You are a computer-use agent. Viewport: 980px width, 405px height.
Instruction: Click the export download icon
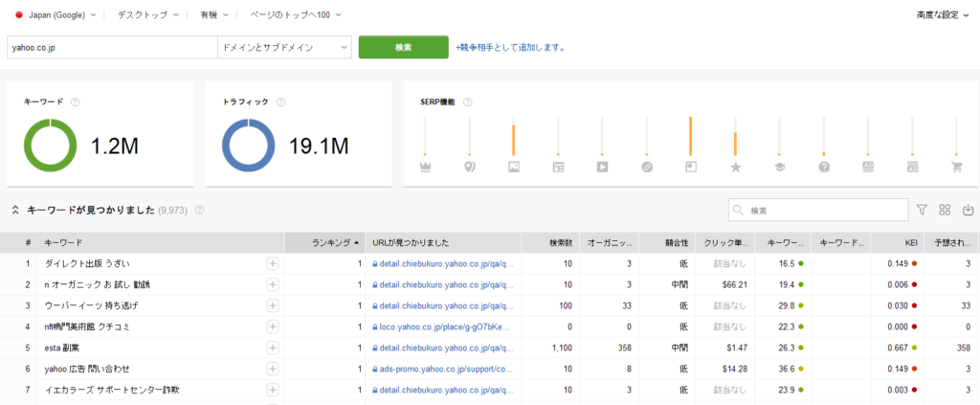coord(969,210)
